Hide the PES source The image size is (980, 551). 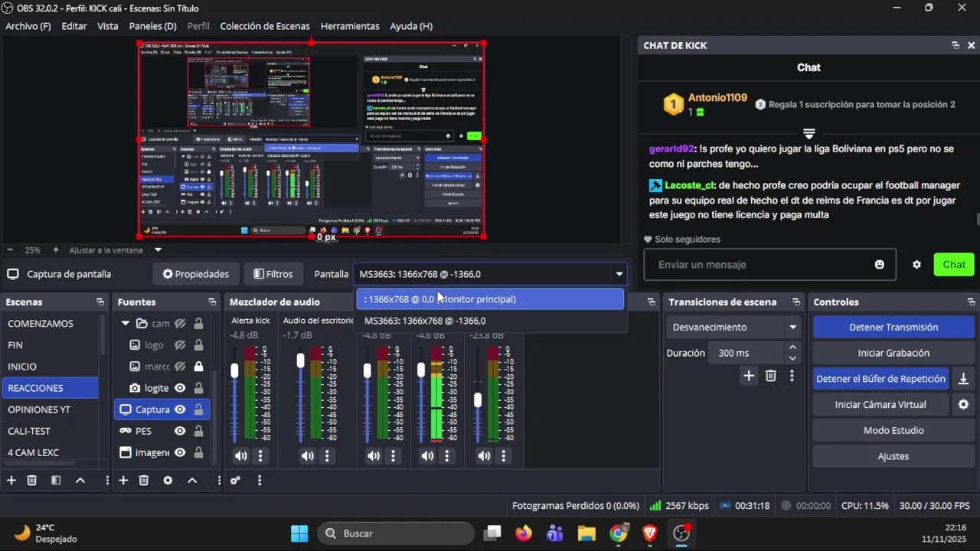tap(180, 431)
